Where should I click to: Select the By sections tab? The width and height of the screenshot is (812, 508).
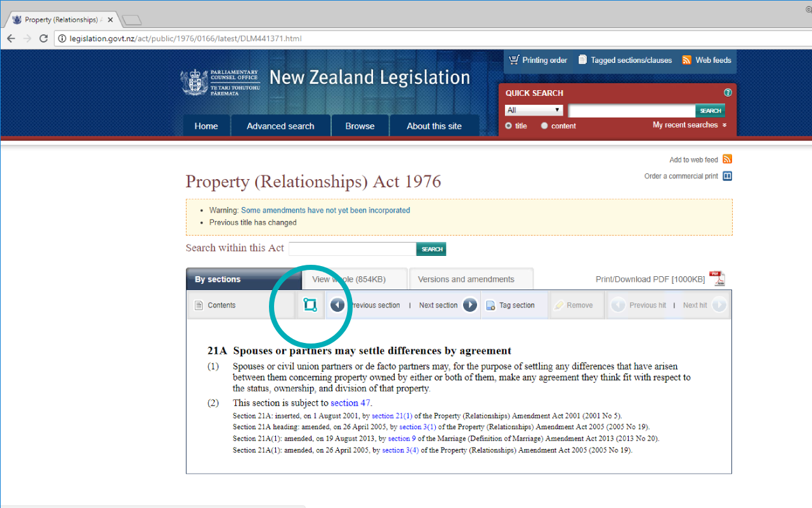click(244, 279)
